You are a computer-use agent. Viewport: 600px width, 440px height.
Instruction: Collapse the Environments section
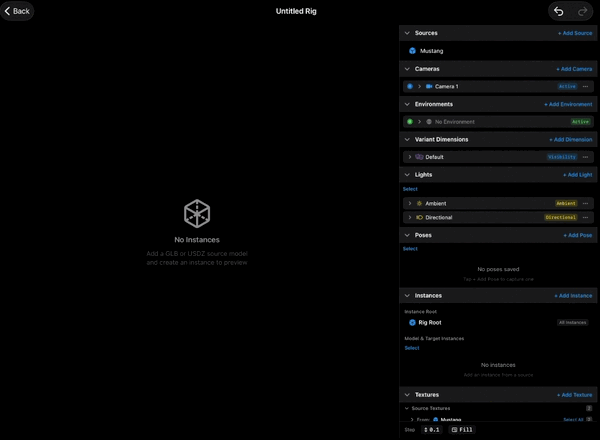click(407, 104)
